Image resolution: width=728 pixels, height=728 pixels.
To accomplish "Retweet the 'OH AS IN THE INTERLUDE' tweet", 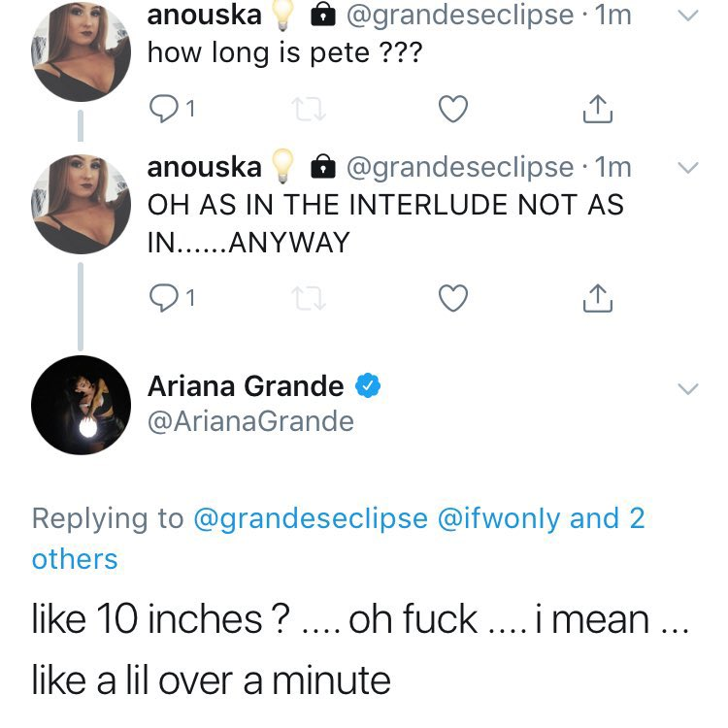I will point(309,298).
